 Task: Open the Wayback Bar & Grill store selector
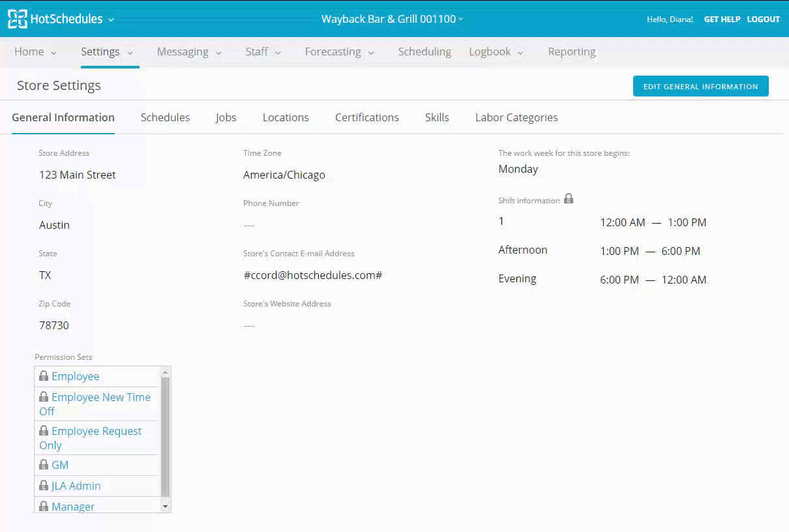392,19
